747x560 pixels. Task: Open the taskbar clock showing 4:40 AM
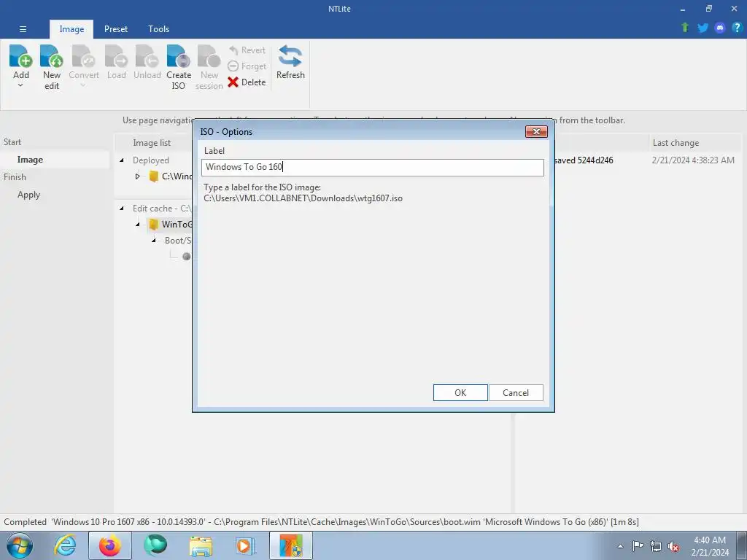pyautogui.click(x=710, y=546)
